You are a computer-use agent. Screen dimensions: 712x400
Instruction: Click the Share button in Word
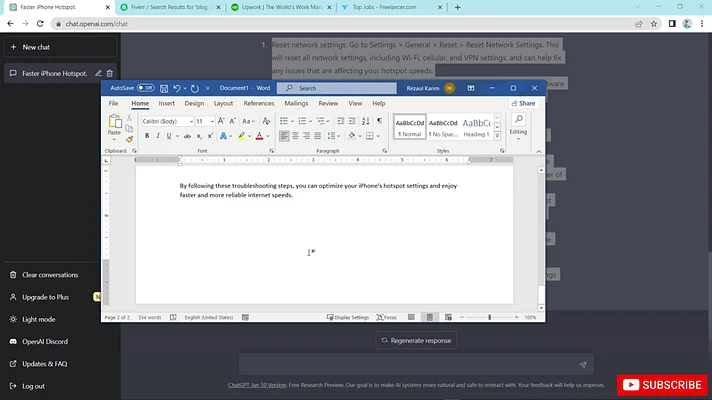pos(523,103)
